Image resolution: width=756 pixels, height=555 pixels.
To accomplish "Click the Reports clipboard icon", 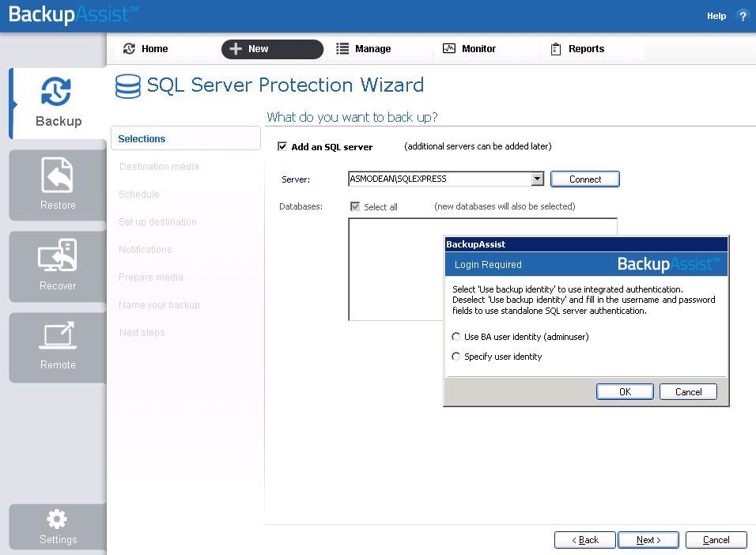I will point(556,49).
